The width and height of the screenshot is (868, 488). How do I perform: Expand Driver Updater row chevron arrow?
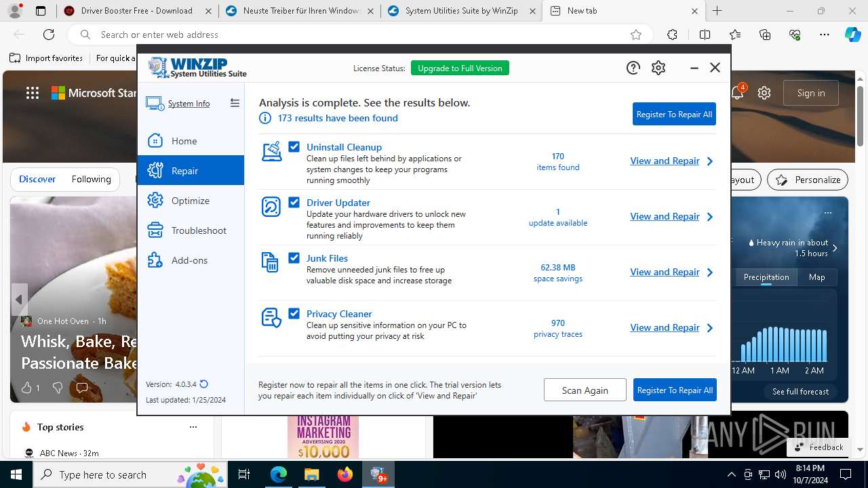[710, 217]
